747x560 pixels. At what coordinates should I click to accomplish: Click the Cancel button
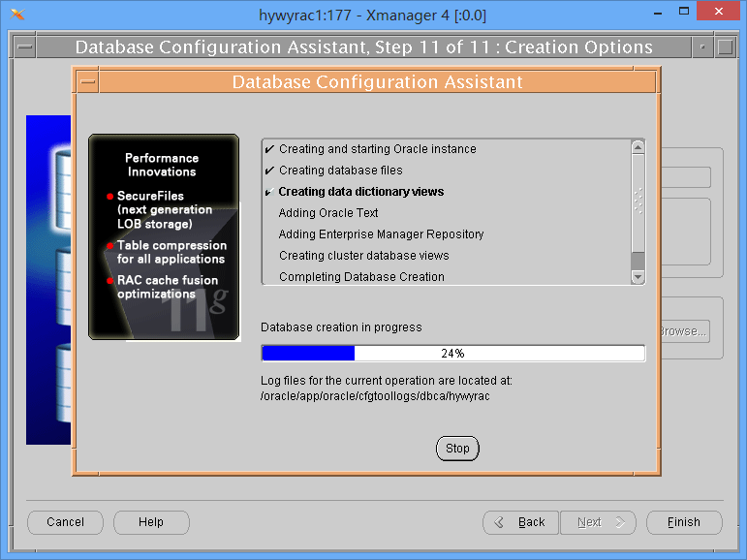coord(65,522)
